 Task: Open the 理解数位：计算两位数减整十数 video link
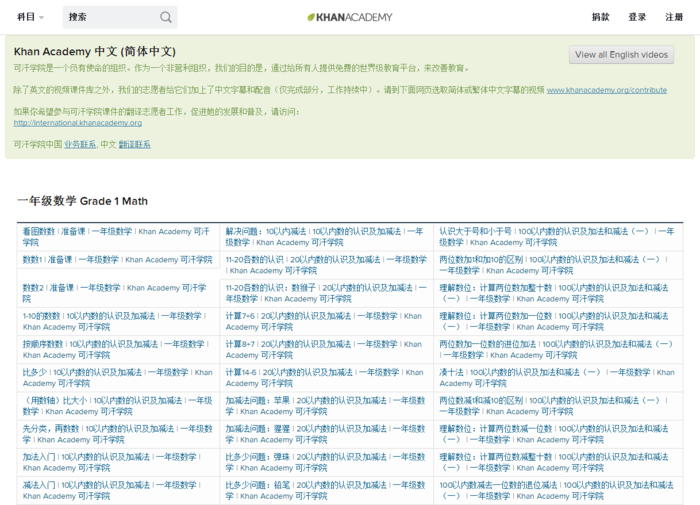(x=554, y=462)
